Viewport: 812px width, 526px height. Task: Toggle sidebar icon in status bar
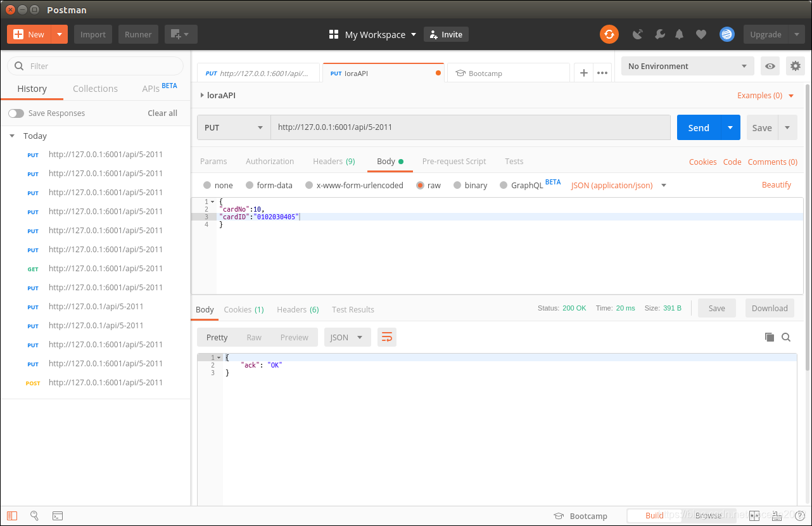coord(13,516)
